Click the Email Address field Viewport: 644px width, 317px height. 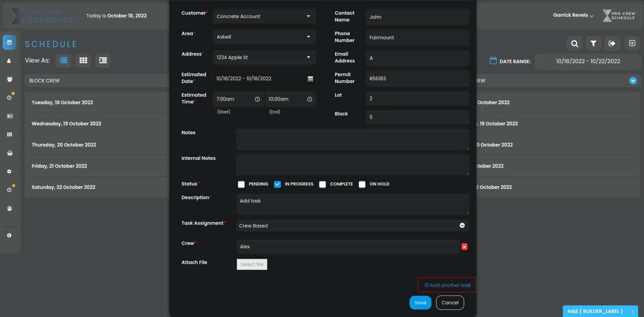click(417, 58)
